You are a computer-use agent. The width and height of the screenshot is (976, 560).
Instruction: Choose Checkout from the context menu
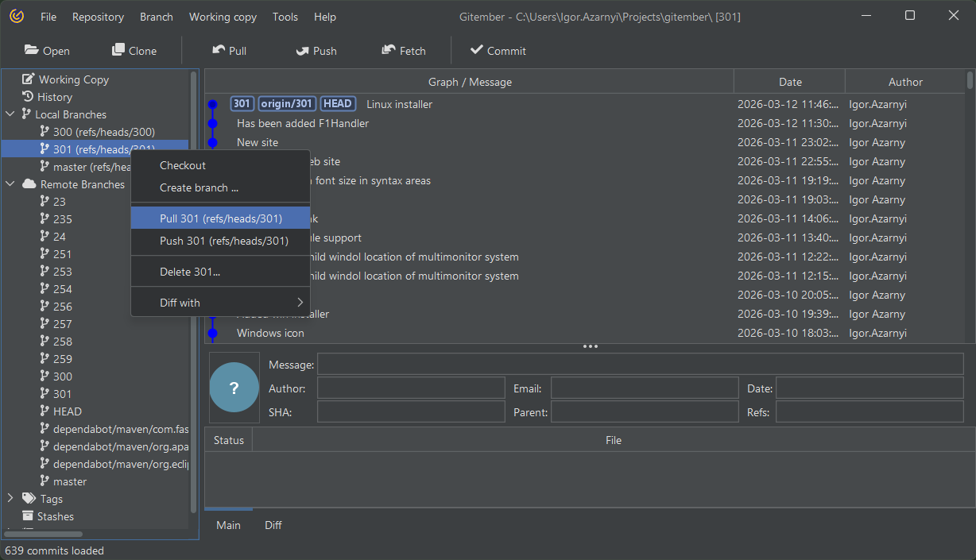[x=183, y=165]
